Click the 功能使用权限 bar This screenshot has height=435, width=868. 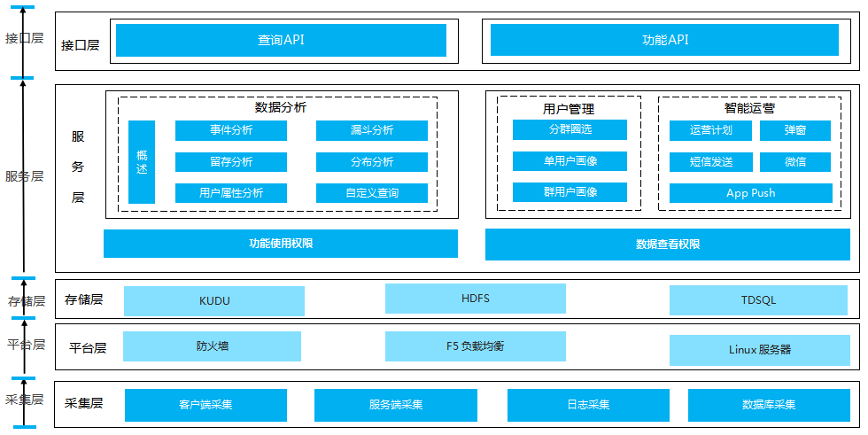pyautogui.click(x=280, y=244)
